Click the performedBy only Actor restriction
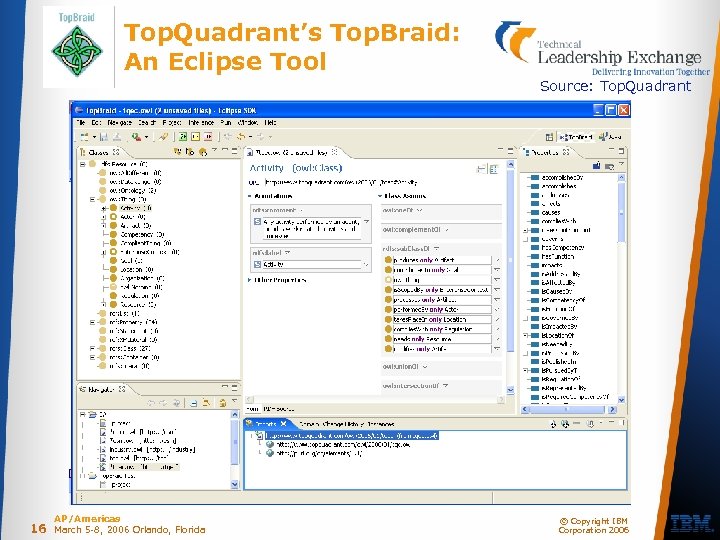This screenshot has height=540, width=720. (442, 309)
